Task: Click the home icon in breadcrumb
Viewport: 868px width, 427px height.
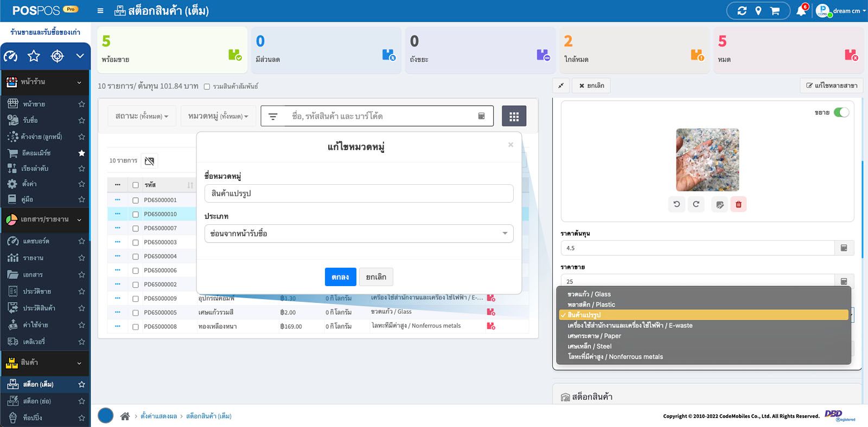Action: click(x=125, y=416)
